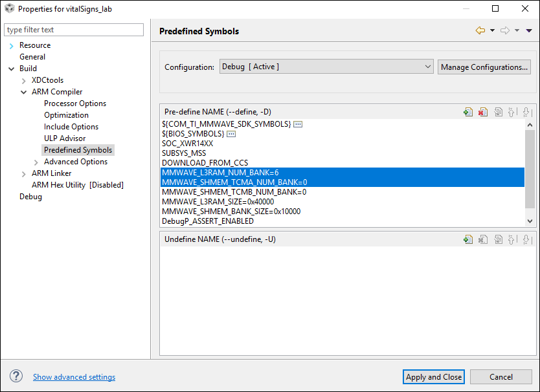Viewport: 540px width, 392px height.
Task: Go back to previous properties page
Action: tap(480, 30)
